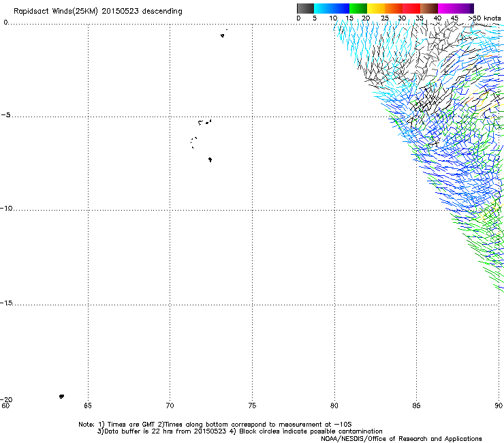
Task: Click the dark purple 45-50 knots swatch
Action: pos(464,8)
